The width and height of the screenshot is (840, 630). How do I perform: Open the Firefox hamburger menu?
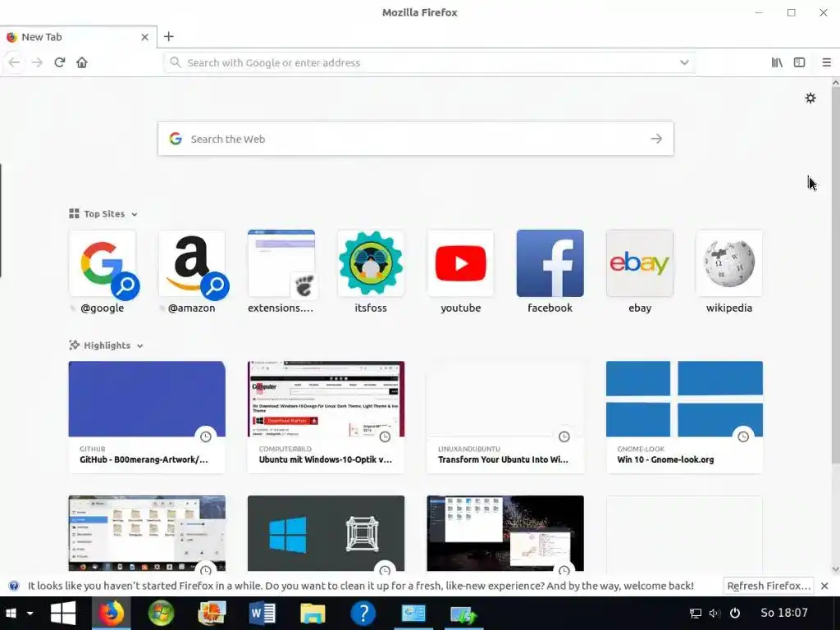(x=827, y=62)
